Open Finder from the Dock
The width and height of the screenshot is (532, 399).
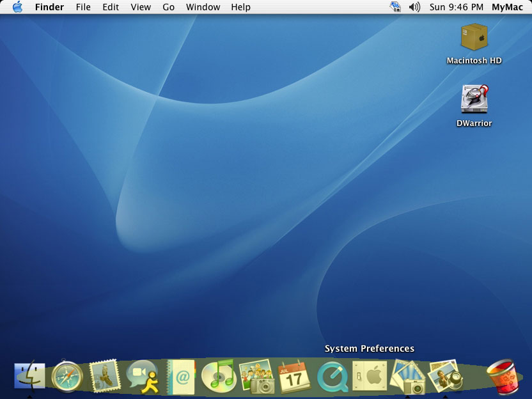click(29, 376)
